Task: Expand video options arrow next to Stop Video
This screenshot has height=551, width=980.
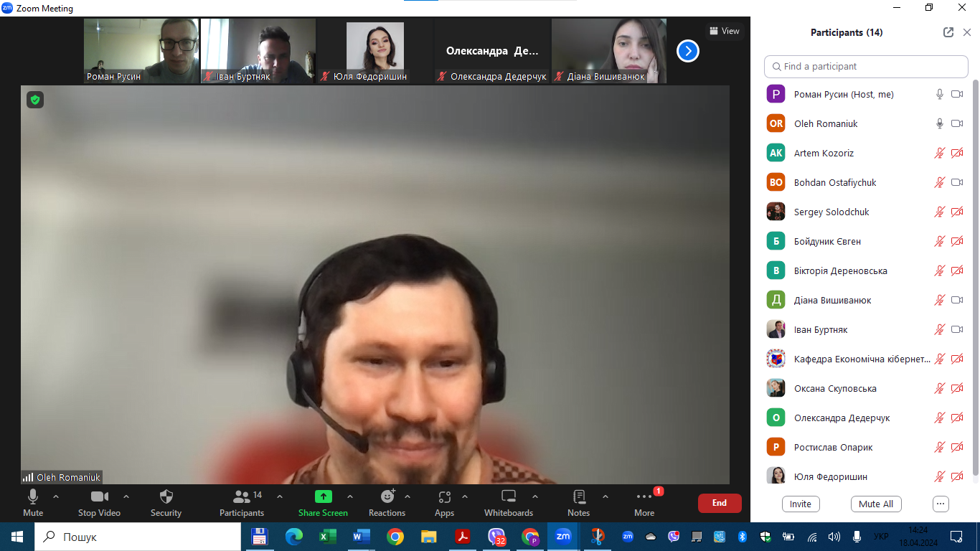Action: coord(126,496)
